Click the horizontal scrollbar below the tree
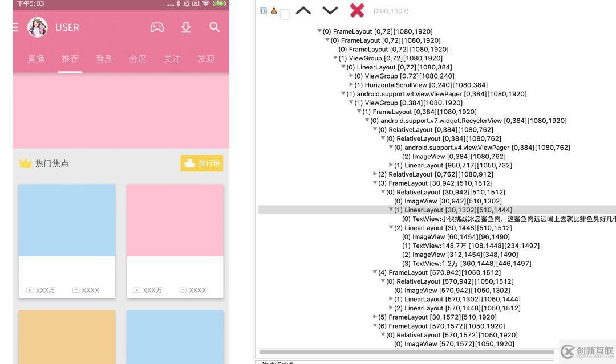This screenshot has width=616, height=364. point(407,352)
